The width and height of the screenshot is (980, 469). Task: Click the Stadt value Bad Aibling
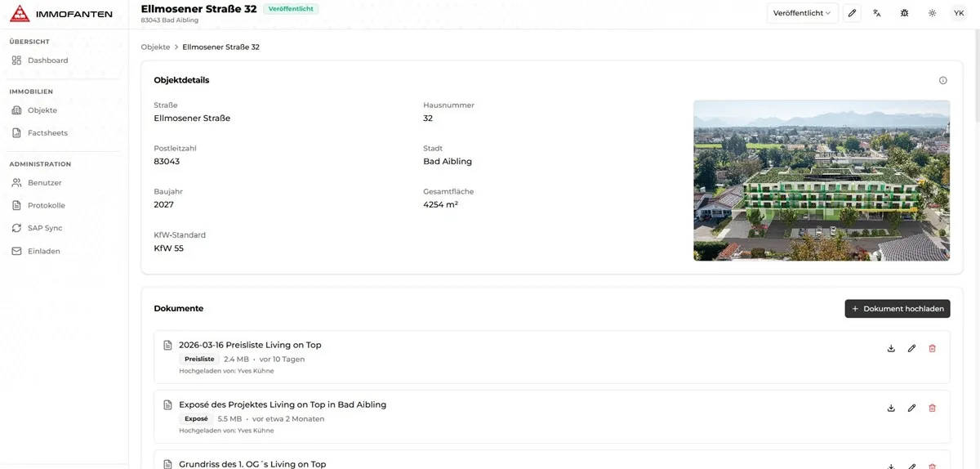pos(448,162)
